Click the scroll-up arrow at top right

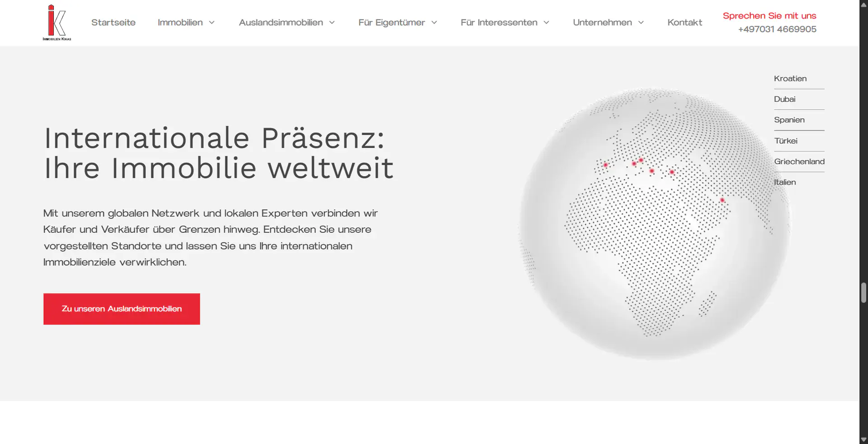(x=863, y=5)
